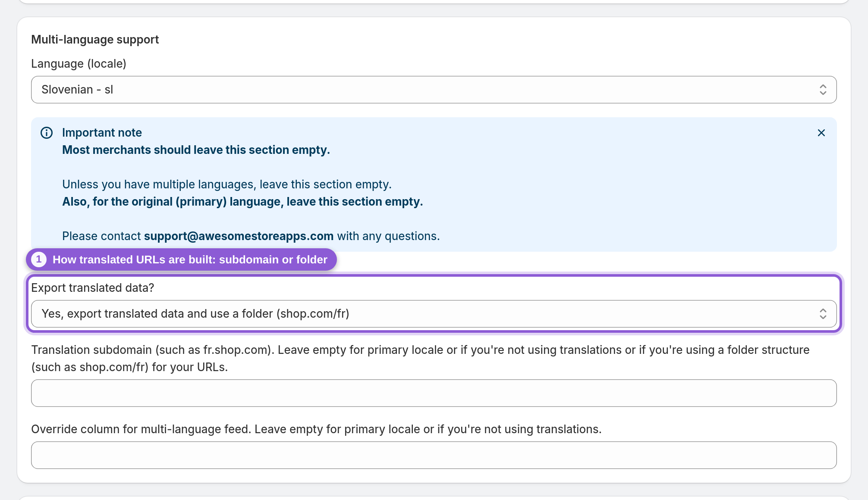Click the support@awesomestoreapps.com email text
This screenshot has height=500, width=868.
[x=239, y=236]
